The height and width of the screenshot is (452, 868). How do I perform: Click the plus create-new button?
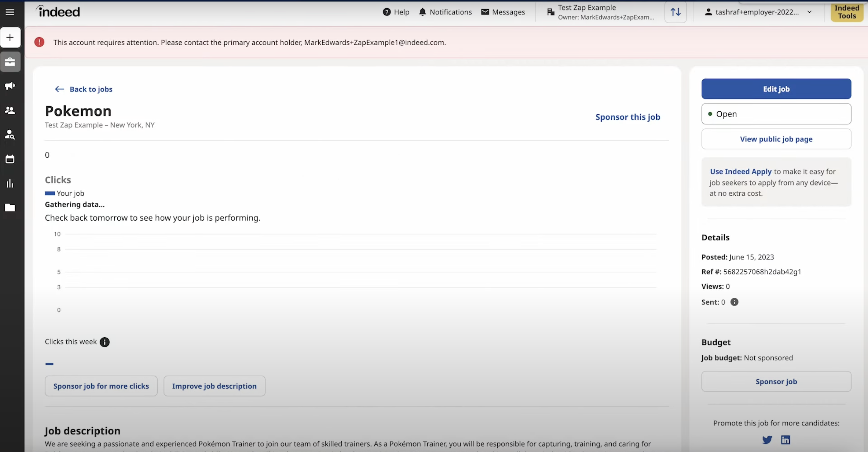(x=10, y=37)
